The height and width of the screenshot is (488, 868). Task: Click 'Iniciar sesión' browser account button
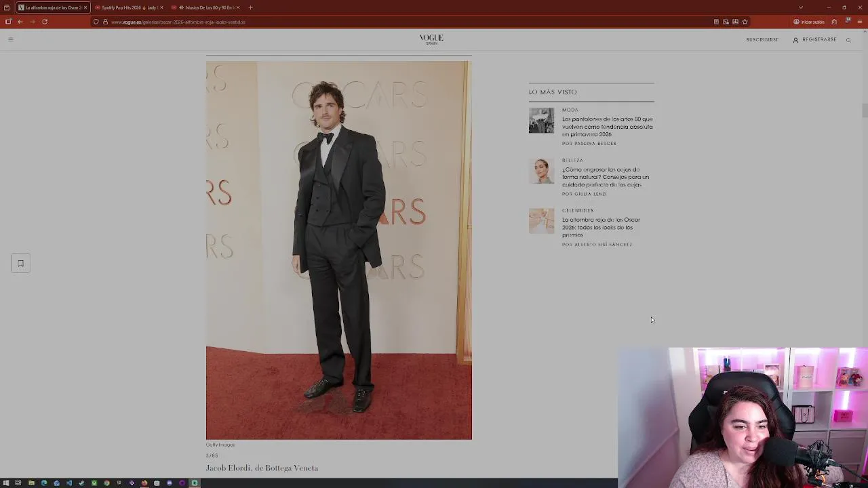click(809, 22)
